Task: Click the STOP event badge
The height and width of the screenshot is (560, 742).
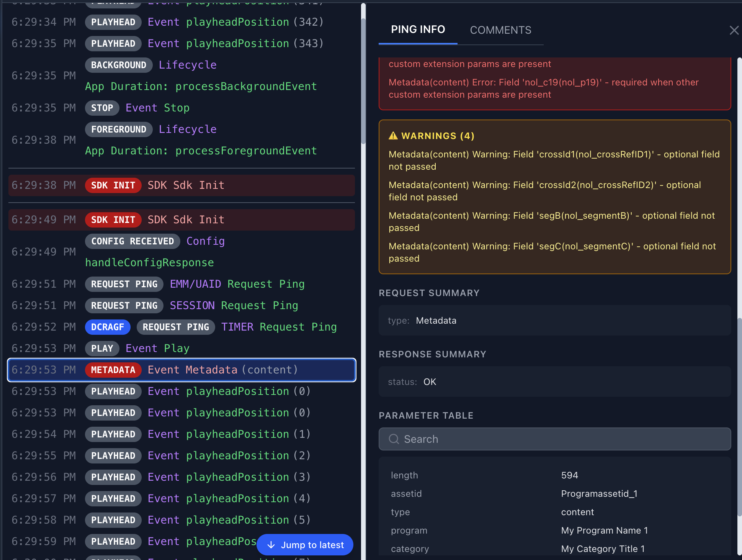Action: click(102, 108)
